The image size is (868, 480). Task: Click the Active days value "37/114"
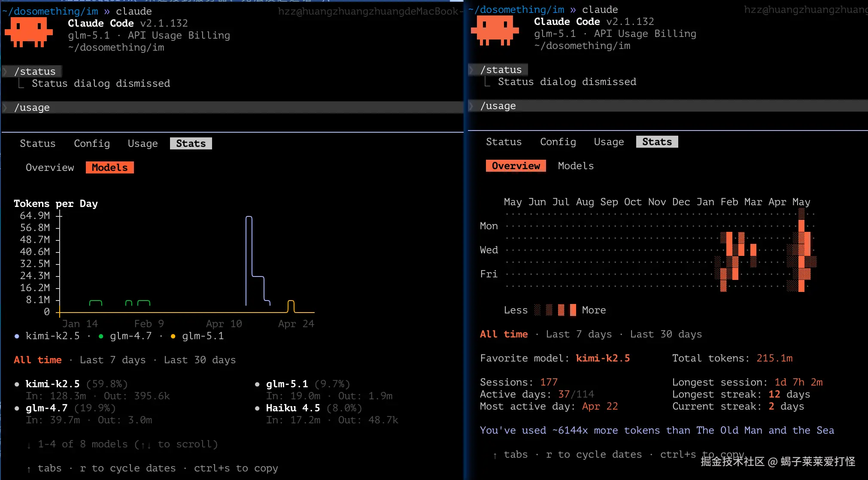point(576,394)
